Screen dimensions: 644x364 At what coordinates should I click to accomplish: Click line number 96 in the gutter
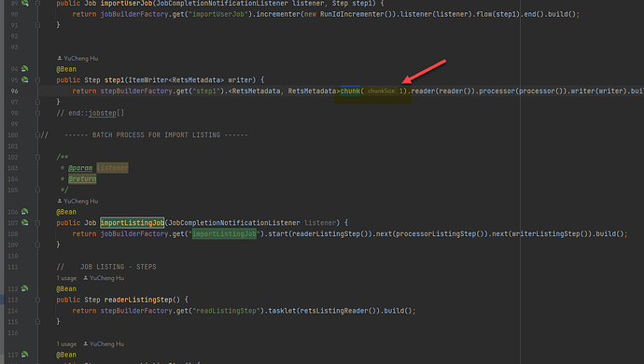point(14,91)
